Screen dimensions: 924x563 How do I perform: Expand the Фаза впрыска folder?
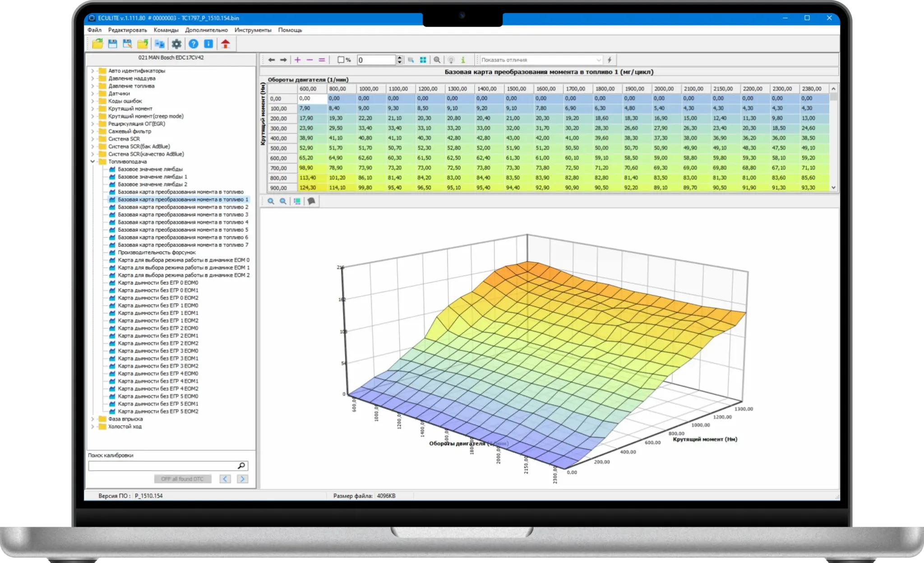pyautogui.click(x=92, y=419)
